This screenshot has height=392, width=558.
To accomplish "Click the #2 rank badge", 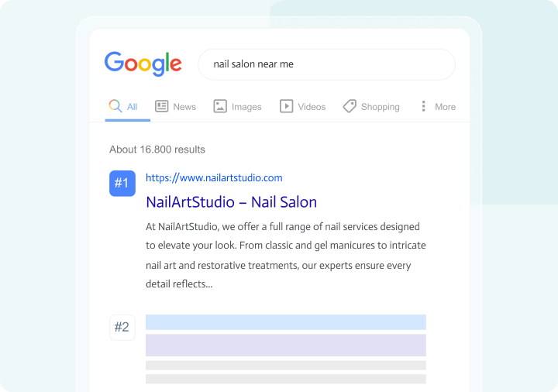I will (122, 327).
